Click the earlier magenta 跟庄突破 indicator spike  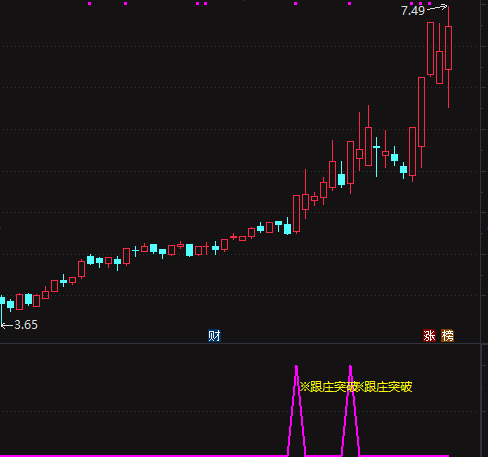click(296, 411)
